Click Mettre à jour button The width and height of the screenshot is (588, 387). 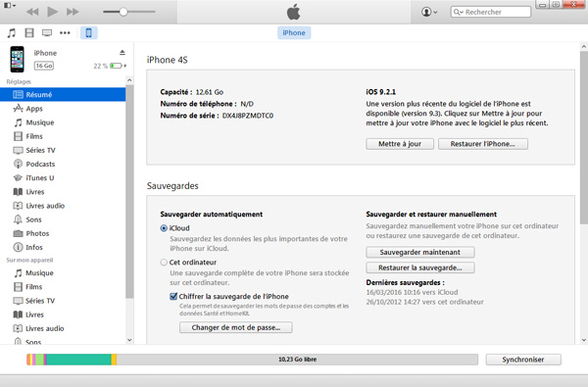[x=400, y=144]
